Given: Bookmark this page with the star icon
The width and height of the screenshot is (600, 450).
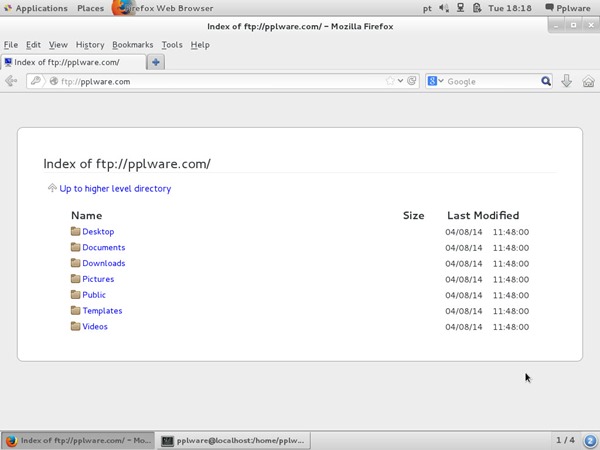Looking at the screenshot, I should [x=390, y=81].
